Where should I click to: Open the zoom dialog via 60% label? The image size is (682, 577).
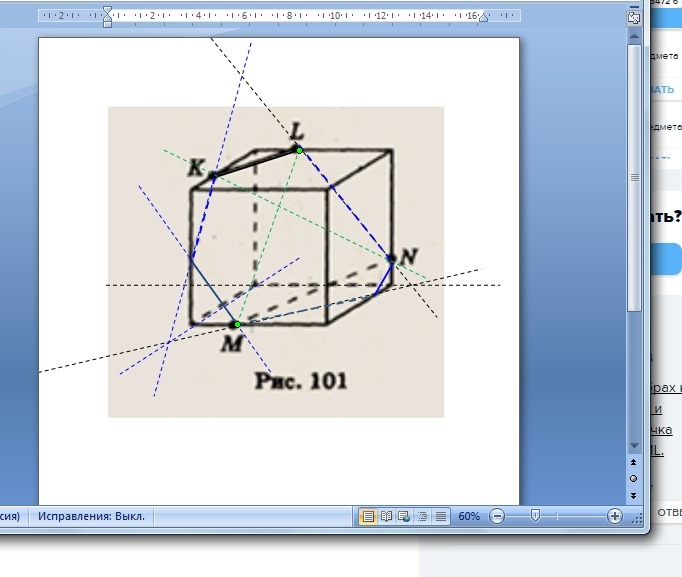coord(468,517)
